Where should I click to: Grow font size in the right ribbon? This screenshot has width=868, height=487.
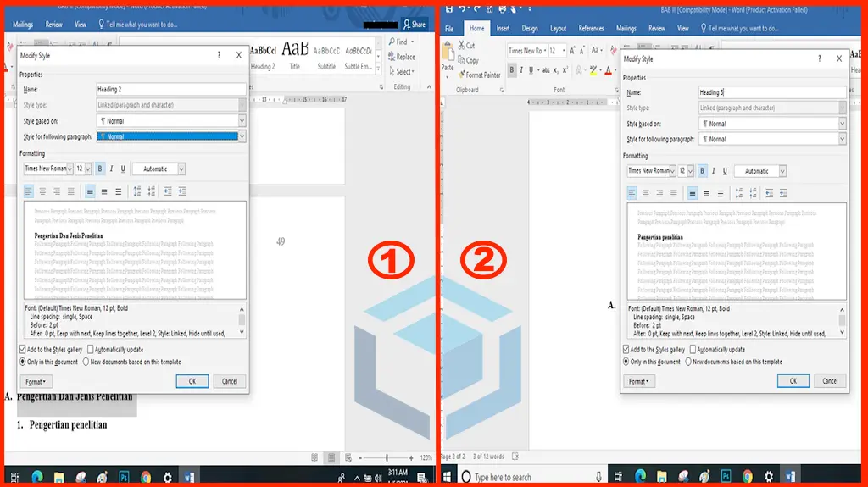572,50
